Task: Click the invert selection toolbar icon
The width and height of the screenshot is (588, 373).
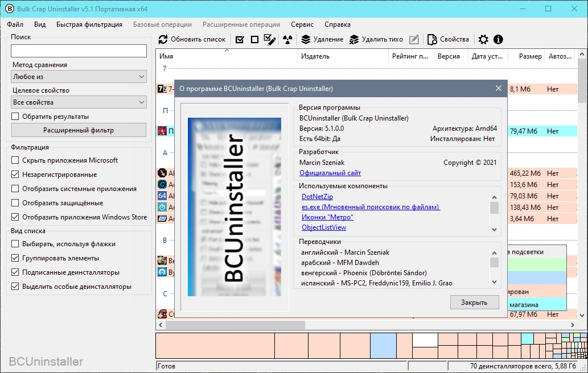Action: point(270,39)
